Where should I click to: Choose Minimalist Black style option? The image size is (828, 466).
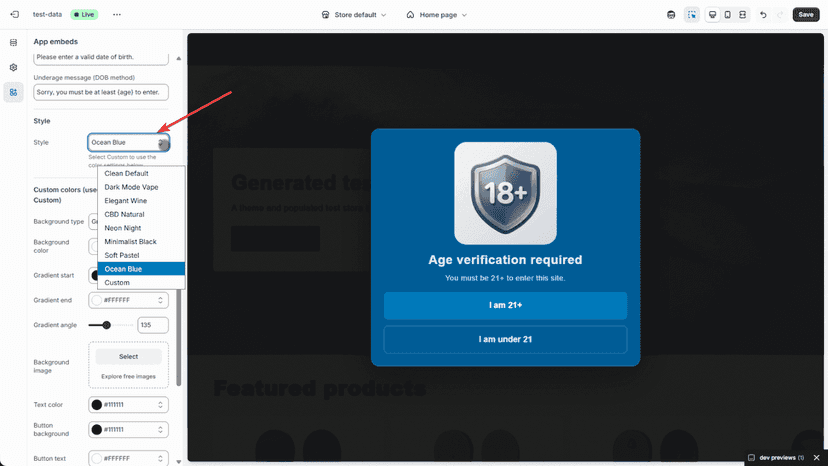click(x=141, y=241)
